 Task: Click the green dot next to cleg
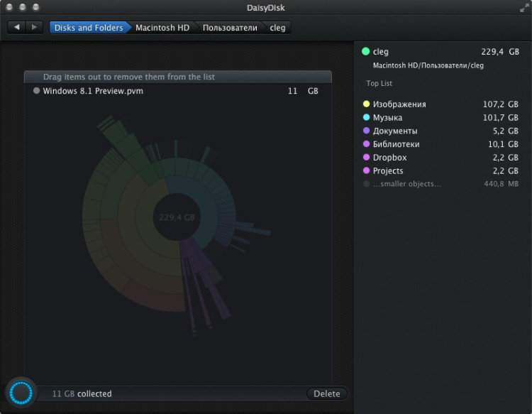pyautogui.click(x=365, y=51)
